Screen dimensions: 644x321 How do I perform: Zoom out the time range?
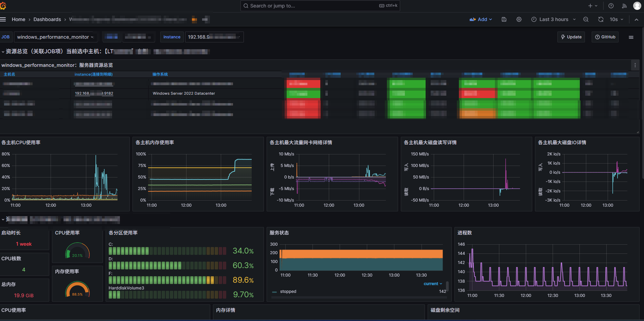coord(586,19)
